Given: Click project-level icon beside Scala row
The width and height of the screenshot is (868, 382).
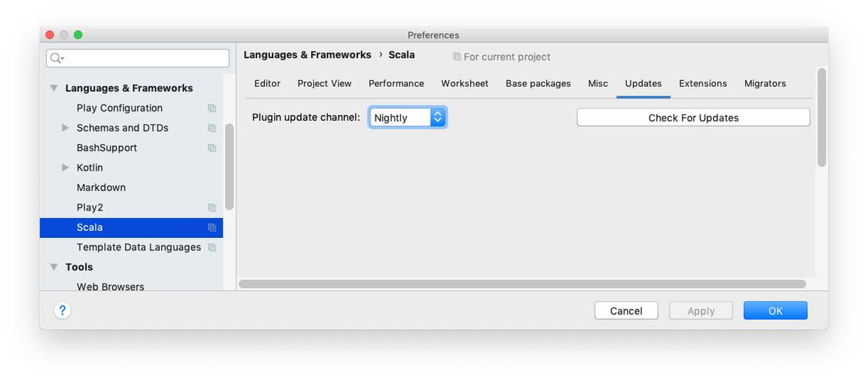Looking at the screenshot, I should pyautogui.click(x=212, y=227).
